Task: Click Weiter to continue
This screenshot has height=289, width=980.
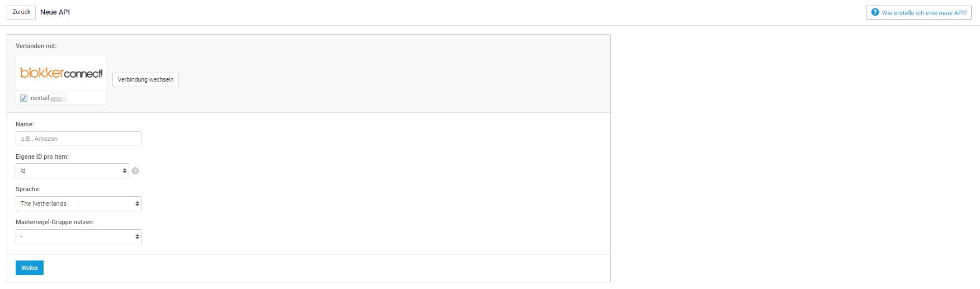Action: pyautogui.click(x=30, y=268)
